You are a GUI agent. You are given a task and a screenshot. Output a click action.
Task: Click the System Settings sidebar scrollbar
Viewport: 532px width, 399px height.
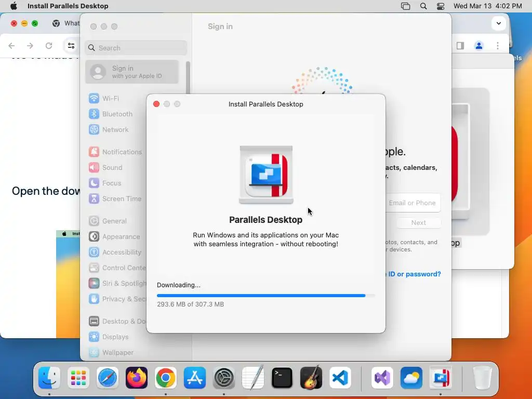[188, 77]
